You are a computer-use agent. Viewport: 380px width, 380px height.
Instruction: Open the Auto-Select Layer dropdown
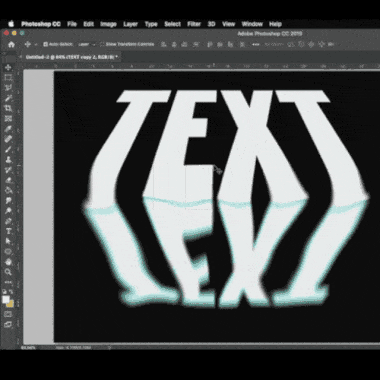point(87,44)
